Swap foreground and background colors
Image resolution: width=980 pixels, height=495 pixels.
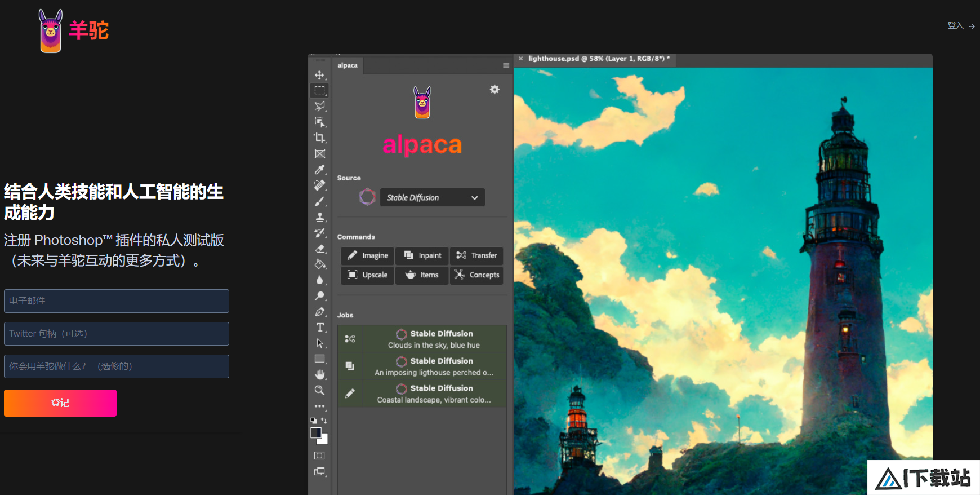pos(324,421)
